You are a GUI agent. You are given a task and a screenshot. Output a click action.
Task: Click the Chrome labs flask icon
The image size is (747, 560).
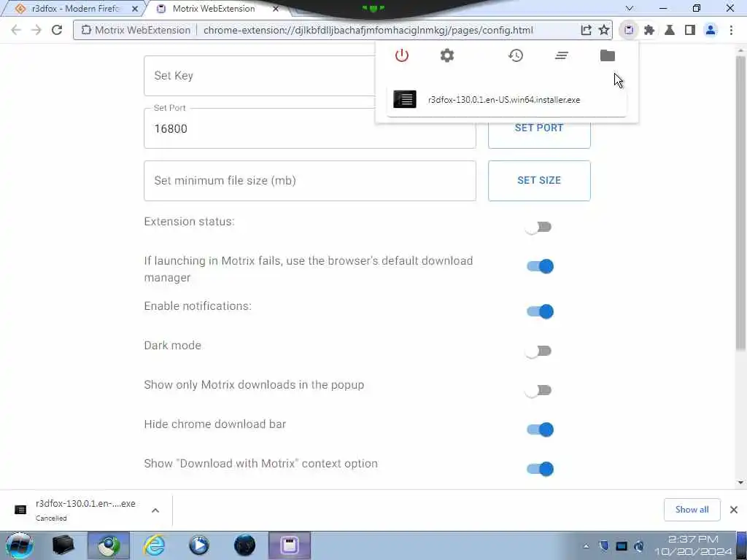click(670, 30)
